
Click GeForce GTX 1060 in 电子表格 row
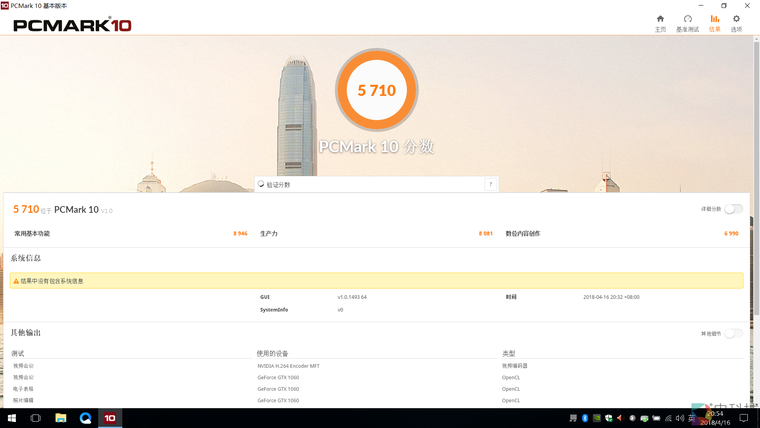pyautogui.click(x=278, y=389)
